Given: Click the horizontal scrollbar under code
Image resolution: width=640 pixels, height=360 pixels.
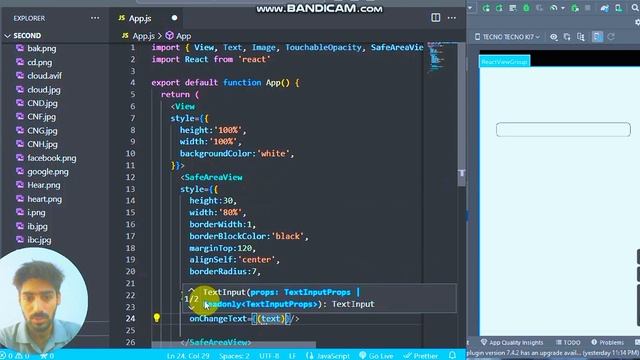Looking at the screenshot, I should (233, 345).
